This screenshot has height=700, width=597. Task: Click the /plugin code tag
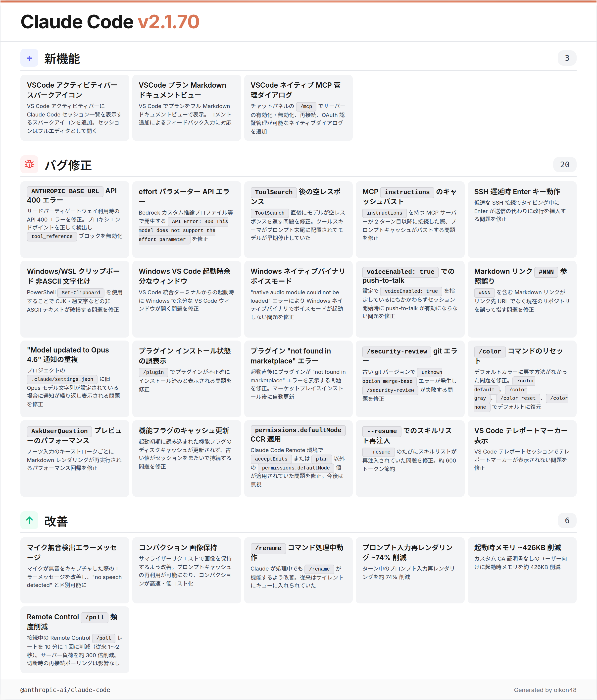point(153,372)
